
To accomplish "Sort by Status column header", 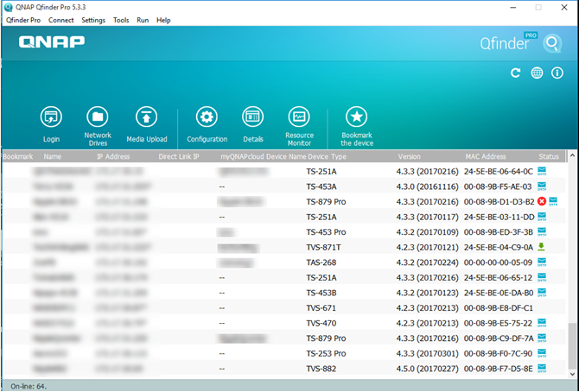I will pyautogui.click(x=549, y=156).
